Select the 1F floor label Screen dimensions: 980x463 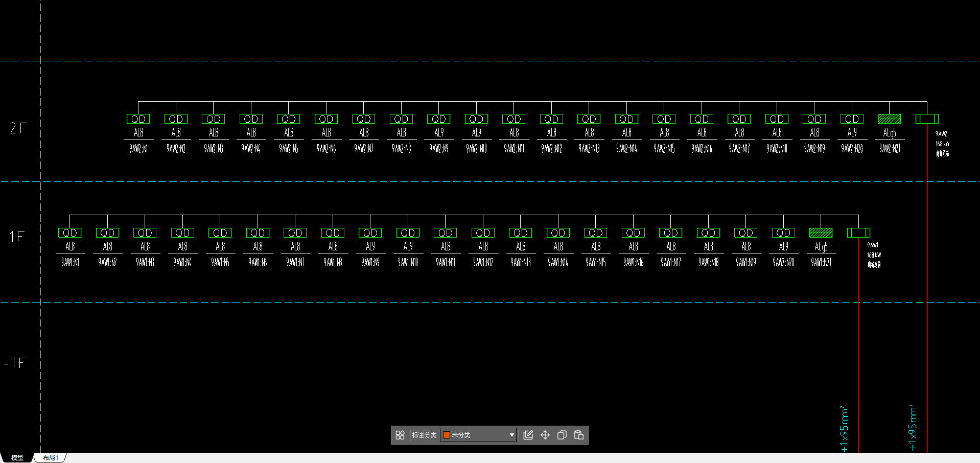coord(17,236)
